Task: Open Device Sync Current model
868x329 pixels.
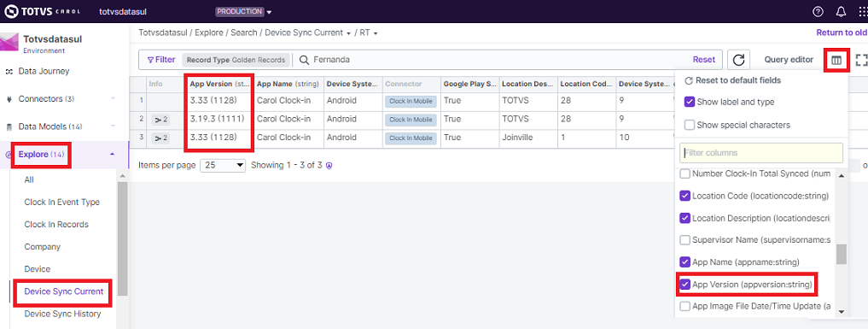Action: click(x=64, y=291)
